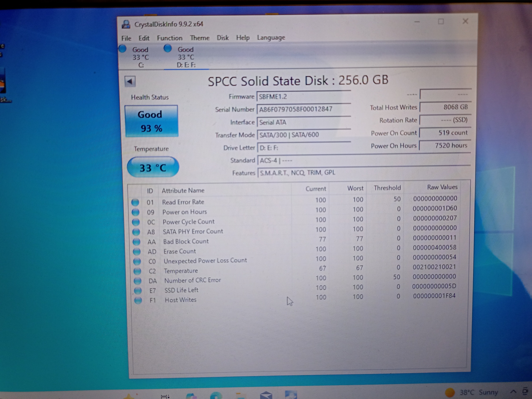532x399 pixels.
Task: Click the status circle for SATA PHY Error Count
Action: coord(136,232)
